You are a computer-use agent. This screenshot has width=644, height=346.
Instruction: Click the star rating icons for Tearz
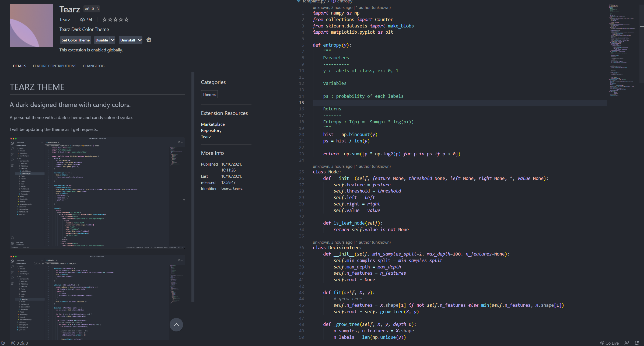pos(115,19)
